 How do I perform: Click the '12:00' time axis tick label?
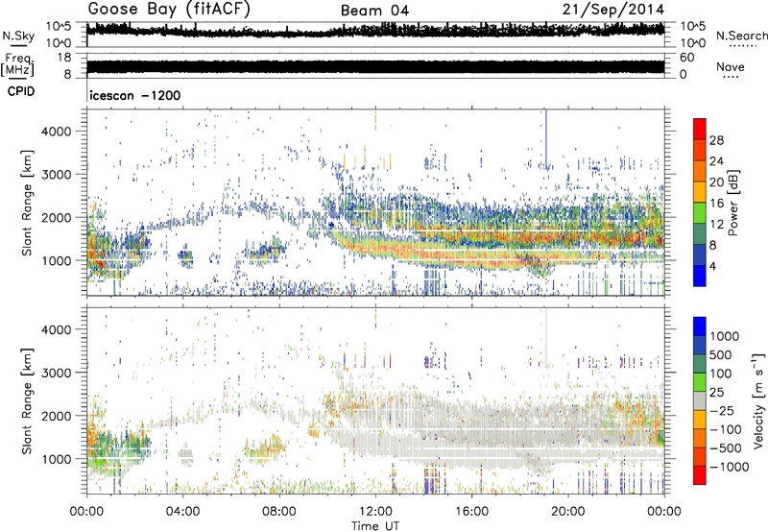pos(375,512)
